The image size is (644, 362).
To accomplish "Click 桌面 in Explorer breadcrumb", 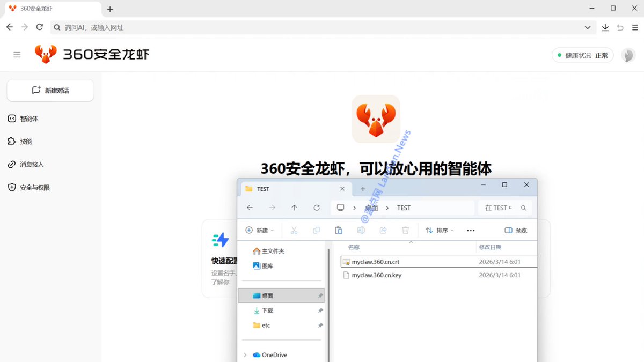I will (371, 208).
